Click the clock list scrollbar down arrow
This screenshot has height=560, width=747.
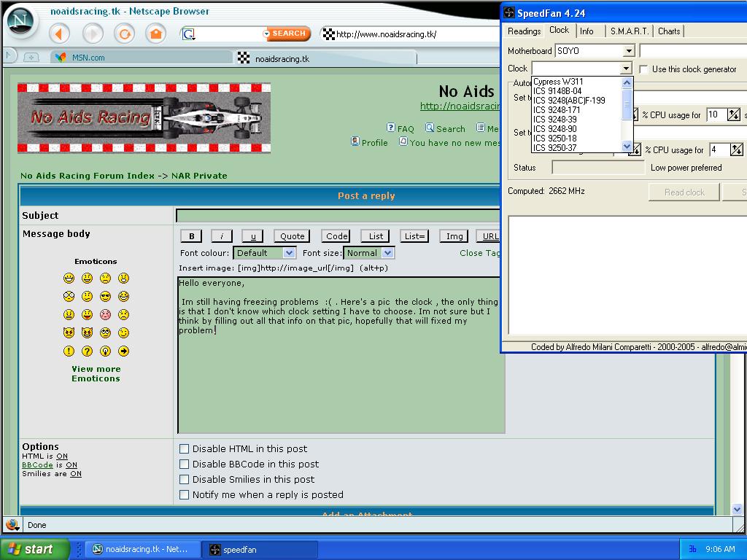click(626, 147)
